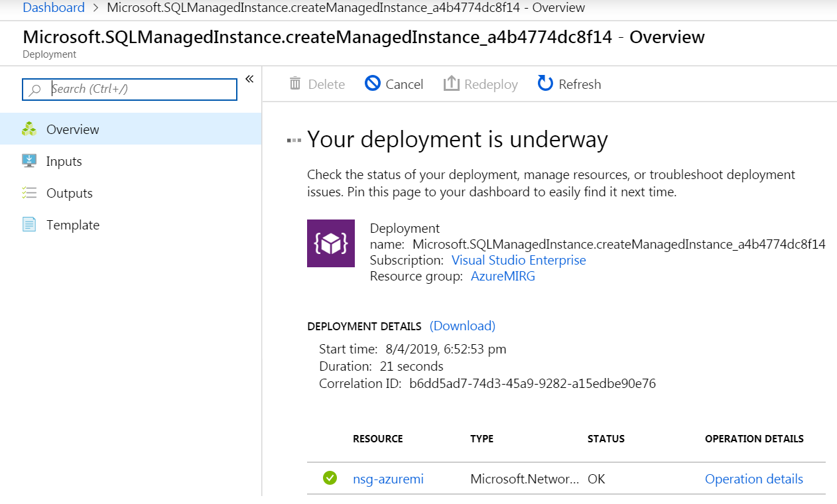Click the Refresh circular arrow icon

(x=545, y=84)
